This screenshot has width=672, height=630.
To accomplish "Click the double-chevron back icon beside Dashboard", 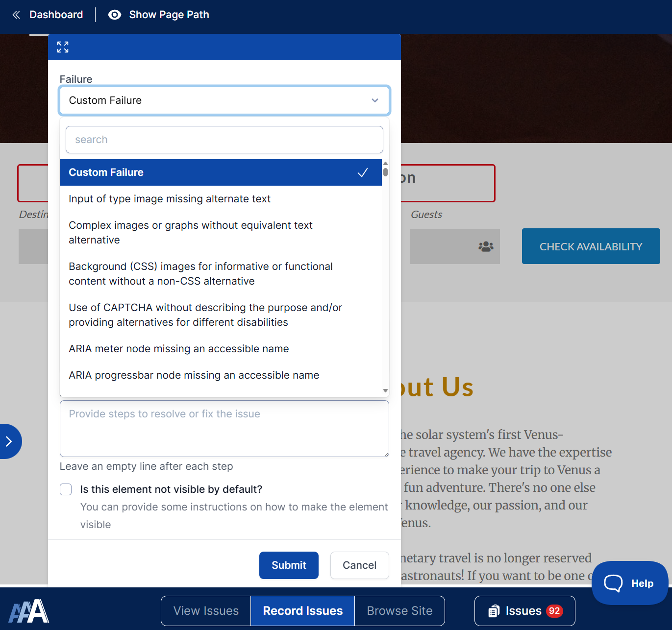I will 16,15.
